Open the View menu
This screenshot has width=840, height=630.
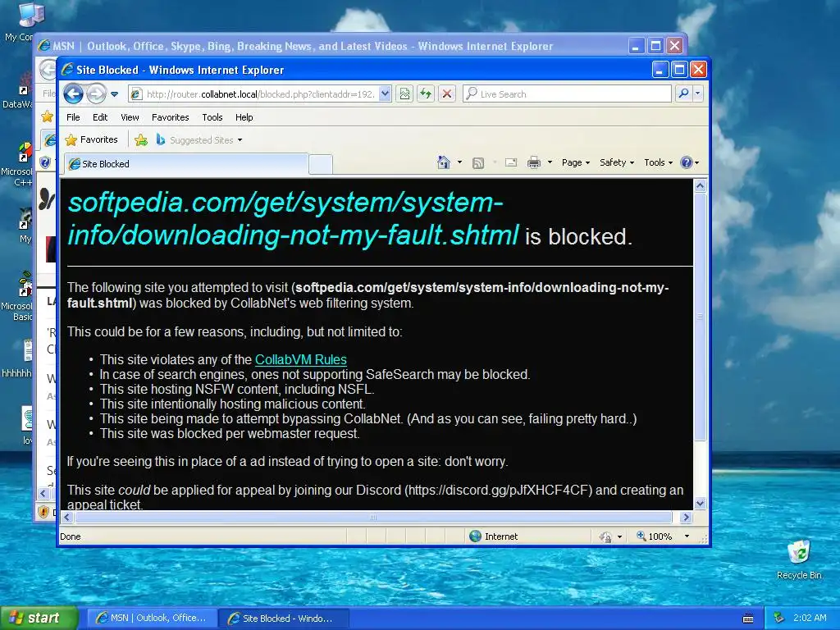130,117
